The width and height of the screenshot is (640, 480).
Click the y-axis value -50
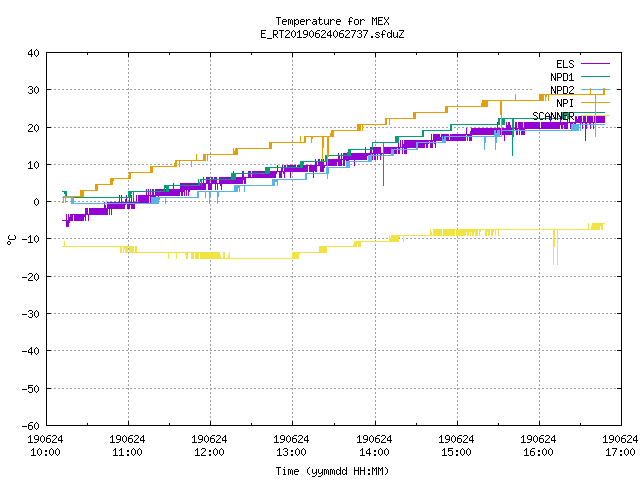coord(31,389)
